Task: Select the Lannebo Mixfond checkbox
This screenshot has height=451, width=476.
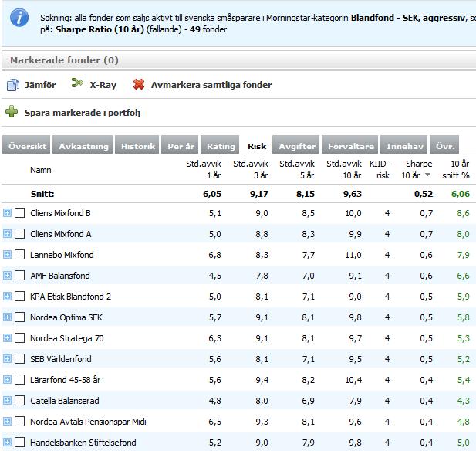Action: pyautogui.click(x=20, y=254)
